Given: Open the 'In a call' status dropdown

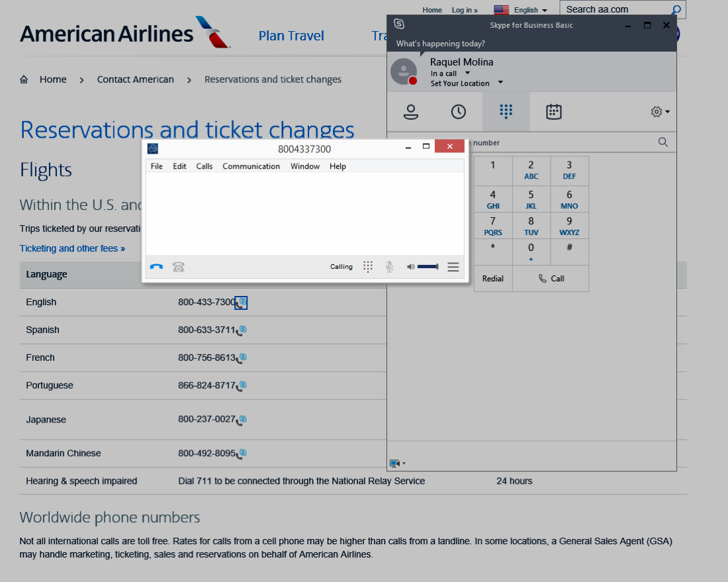Looking at the screenshot, I should [x=466, y=73].
